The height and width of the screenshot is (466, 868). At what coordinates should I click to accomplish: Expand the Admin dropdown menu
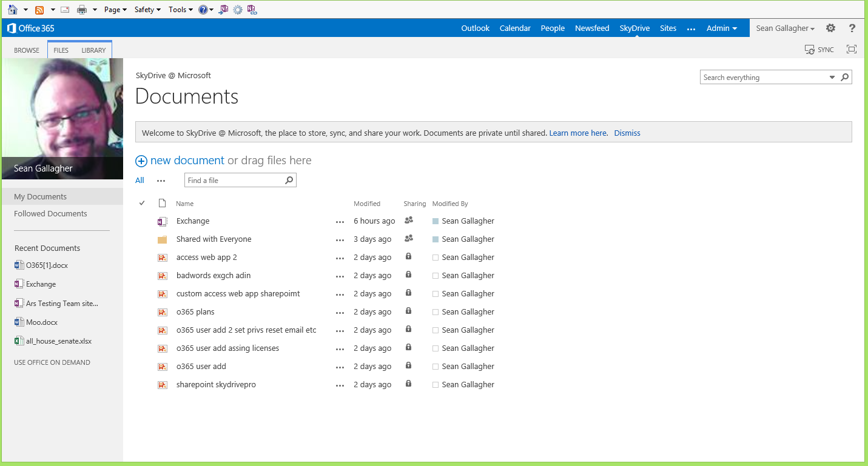tap(722, 28)
